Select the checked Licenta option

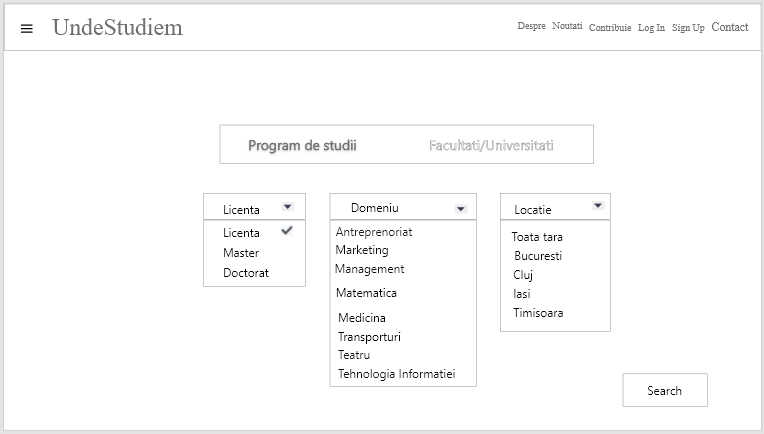click(x=242, y=233)
